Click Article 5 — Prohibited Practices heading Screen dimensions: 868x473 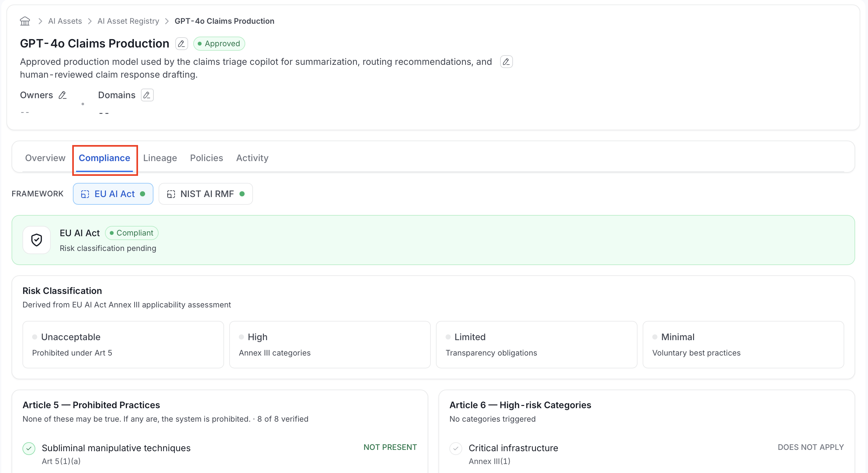point(91,405)
